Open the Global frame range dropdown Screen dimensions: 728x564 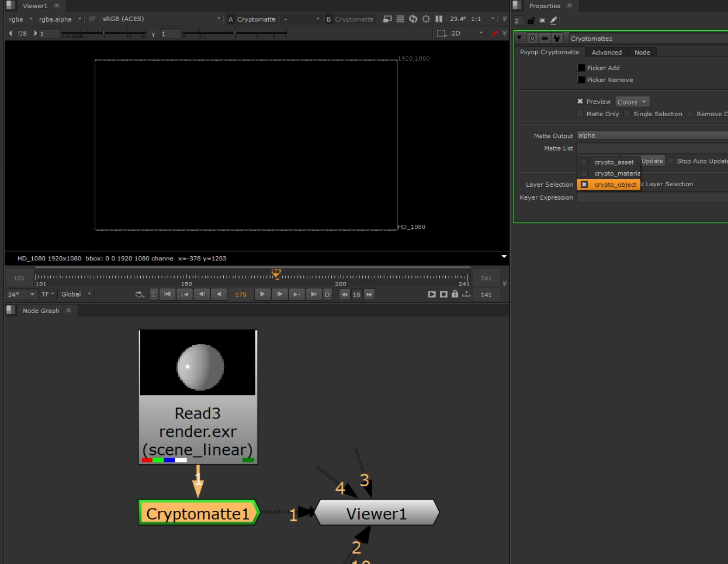pyautogui.click(x=76, y=294)
